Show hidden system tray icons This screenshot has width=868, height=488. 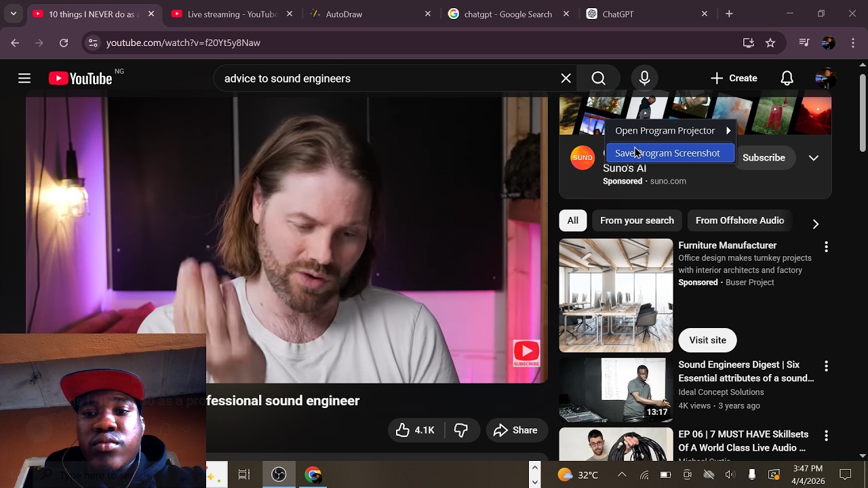[622, 474]
